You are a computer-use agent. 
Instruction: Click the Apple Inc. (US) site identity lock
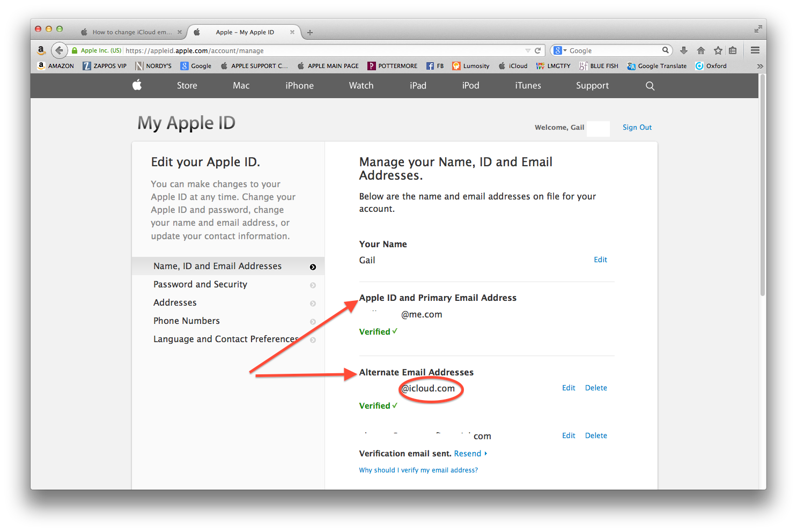[97, 50]
